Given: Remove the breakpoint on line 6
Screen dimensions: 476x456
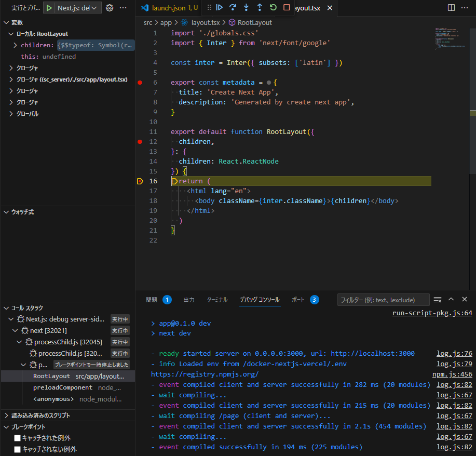Looking at the screenshot, I should pos(140,83).
